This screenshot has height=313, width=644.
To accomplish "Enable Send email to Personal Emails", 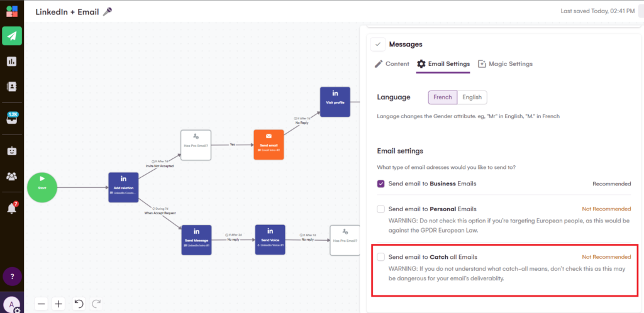I will [x=380, y=209].
